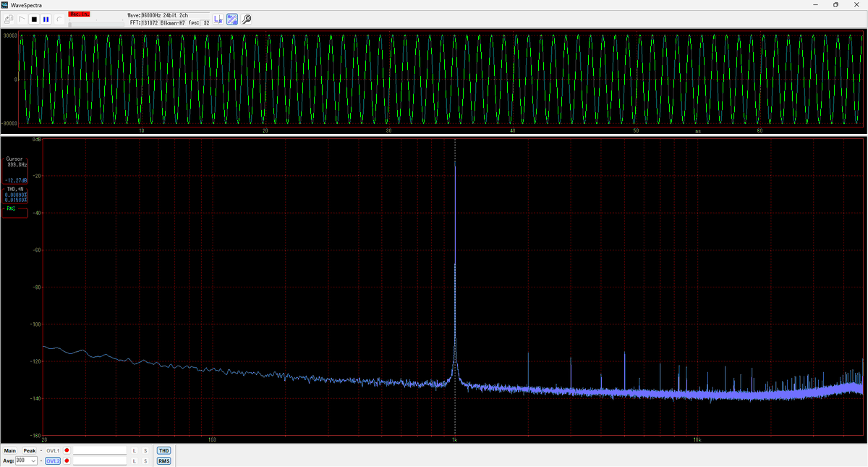
Task: Click the 1k label on the frequency axis
Action: click(454, 439)
